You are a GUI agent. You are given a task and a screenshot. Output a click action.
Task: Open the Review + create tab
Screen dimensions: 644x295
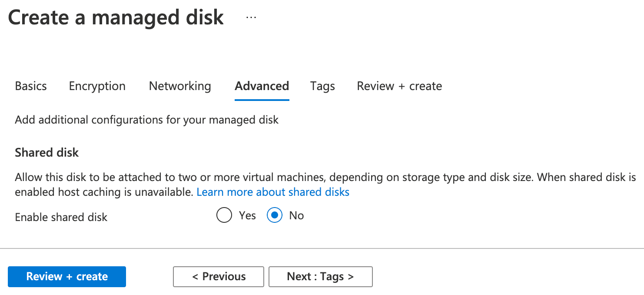click(399, 86)
